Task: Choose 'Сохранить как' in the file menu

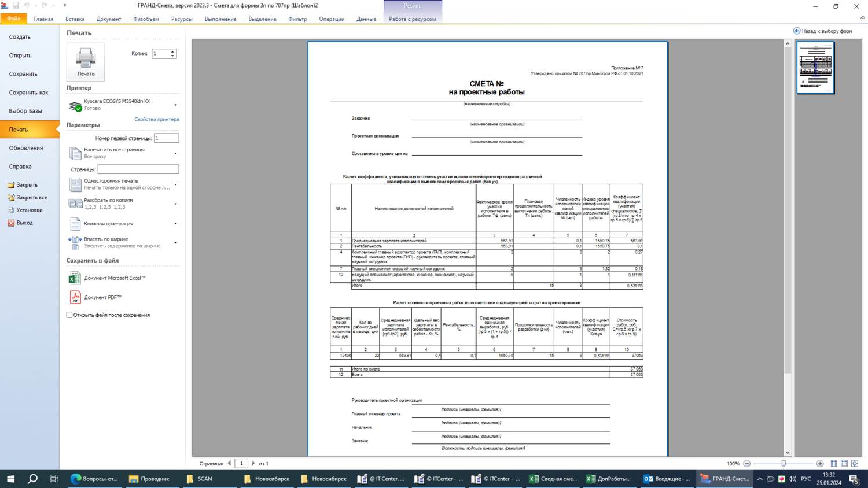Action: (x=30, y=93)
